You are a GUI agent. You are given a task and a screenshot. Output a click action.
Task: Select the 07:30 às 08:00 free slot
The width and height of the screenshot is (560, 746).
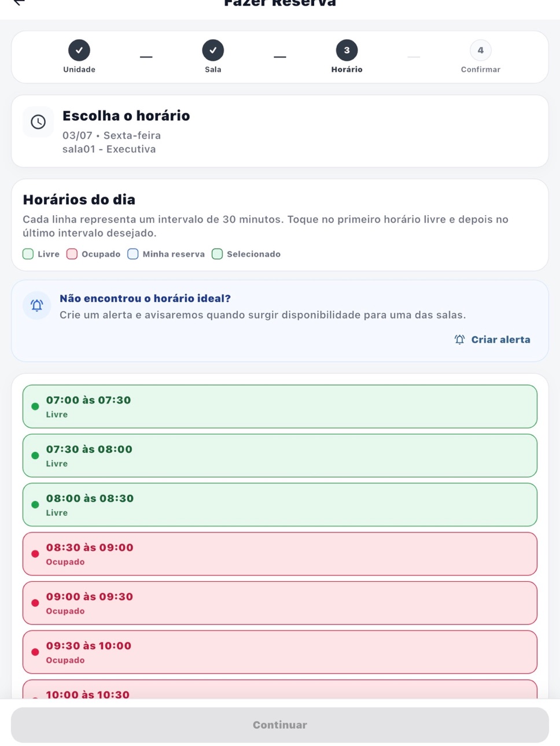click(x=280, y=456)
